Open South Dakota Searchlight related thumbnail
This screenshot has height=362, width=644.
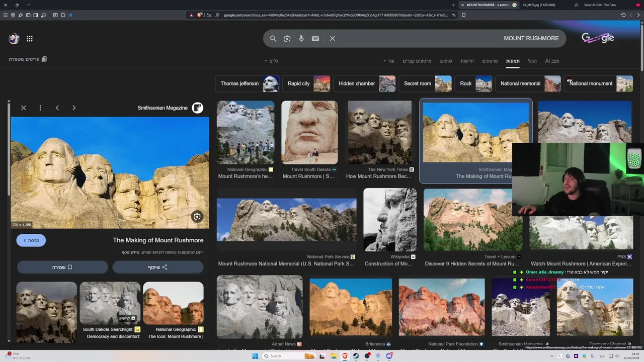click(110, 303)
